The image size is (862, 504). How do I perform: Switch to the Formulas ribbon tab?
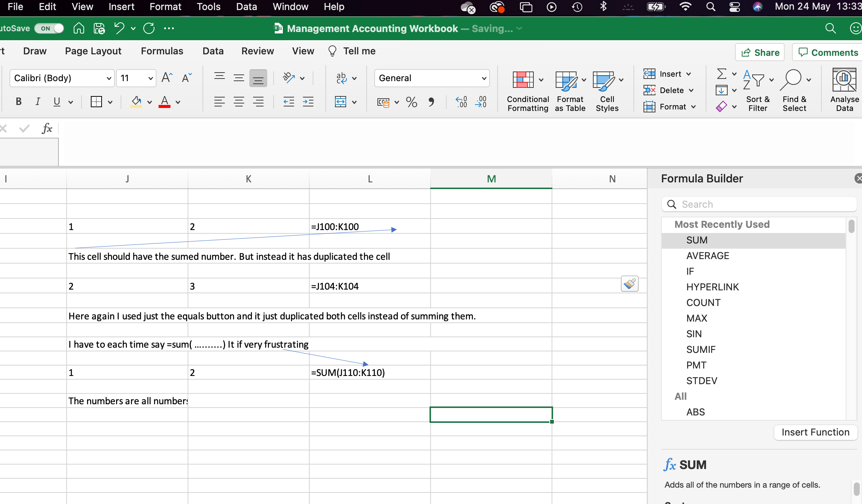(x=162, y=51)
